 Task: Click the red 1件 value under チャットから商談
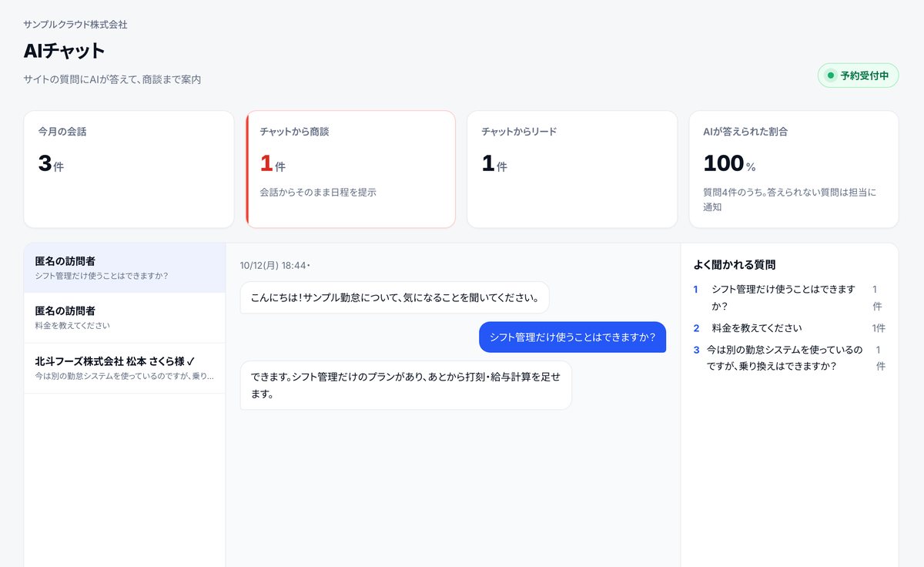pos(273,163)
